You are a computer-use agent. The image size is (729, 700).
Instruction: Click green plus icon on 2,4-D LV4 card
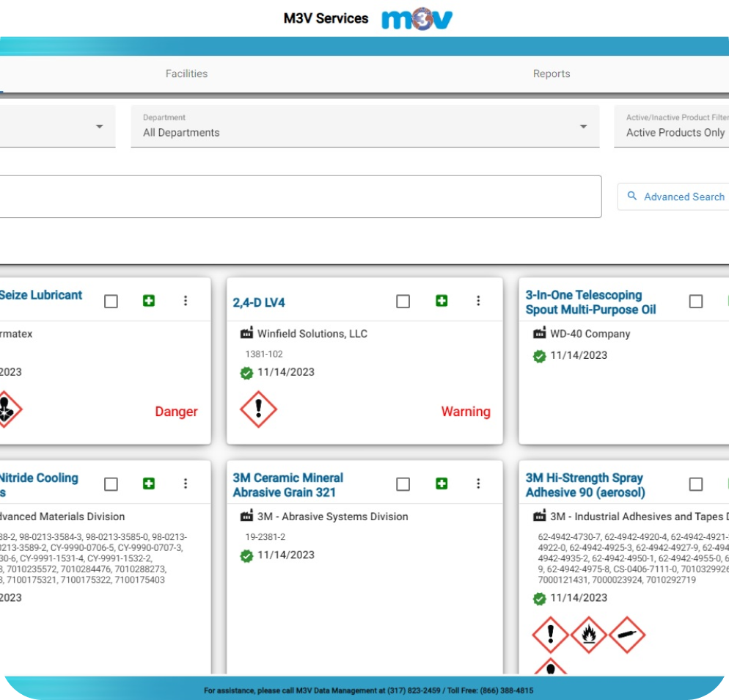pyautogui.click(x=442, y=301)
